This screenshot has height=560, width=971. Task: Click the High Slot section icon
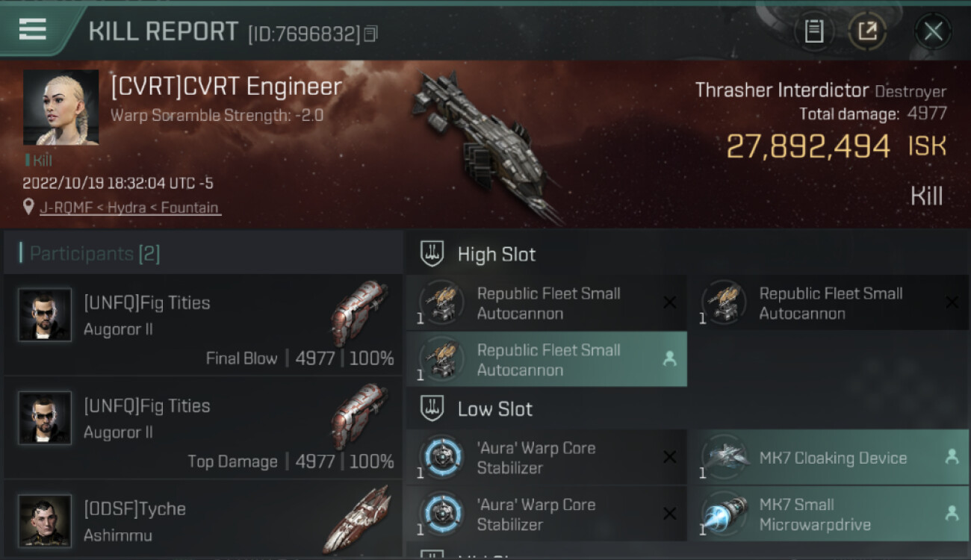click(432, 253)
